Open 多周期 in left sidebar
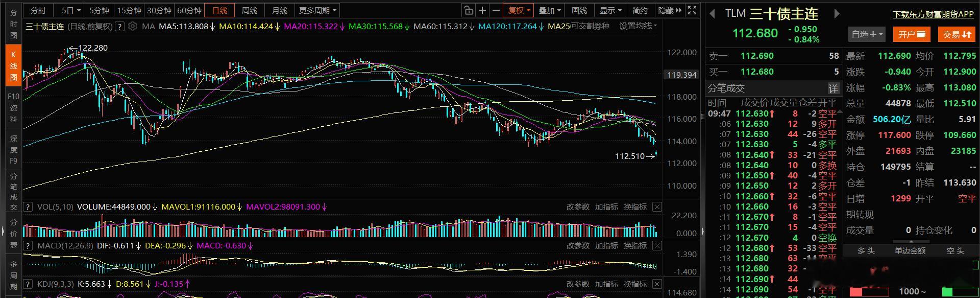 14,276
